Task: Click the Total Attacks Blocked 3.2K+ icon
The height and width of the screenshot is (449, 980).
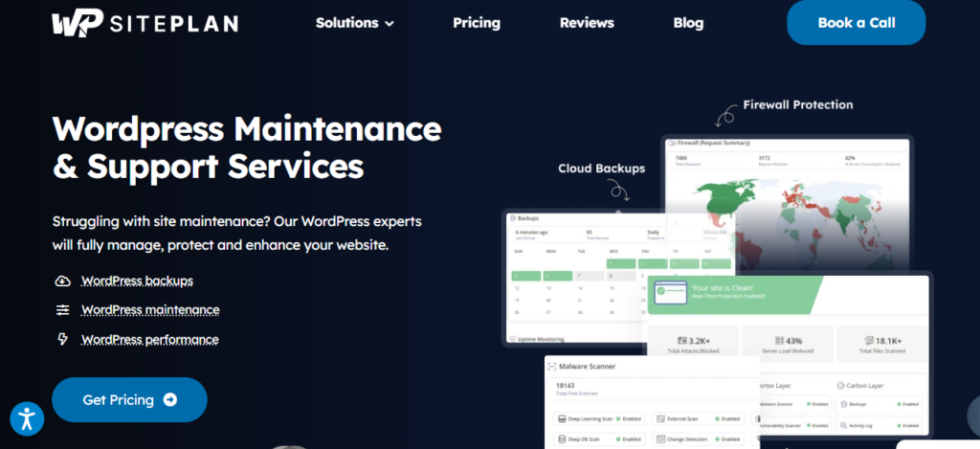Action: coord(682,341)
